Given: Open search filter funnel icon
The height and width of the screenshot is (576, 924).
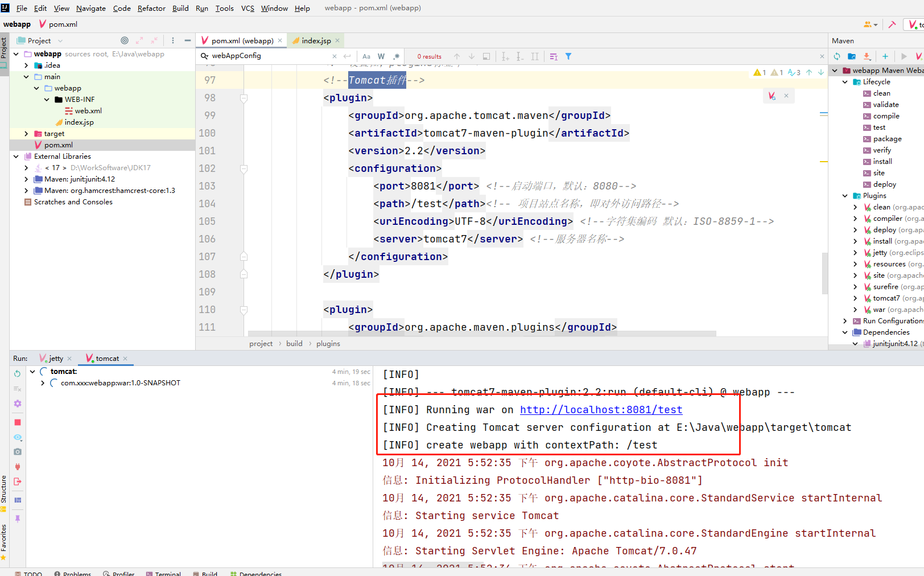Looking at the screenshot, I should [x=568, y=56].
